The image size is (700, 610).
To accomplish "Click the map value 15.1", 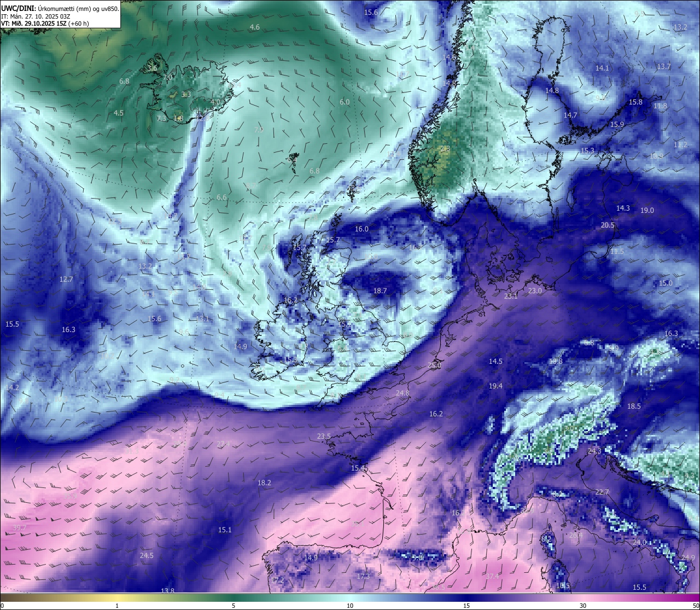I will (x=225, y=530).
